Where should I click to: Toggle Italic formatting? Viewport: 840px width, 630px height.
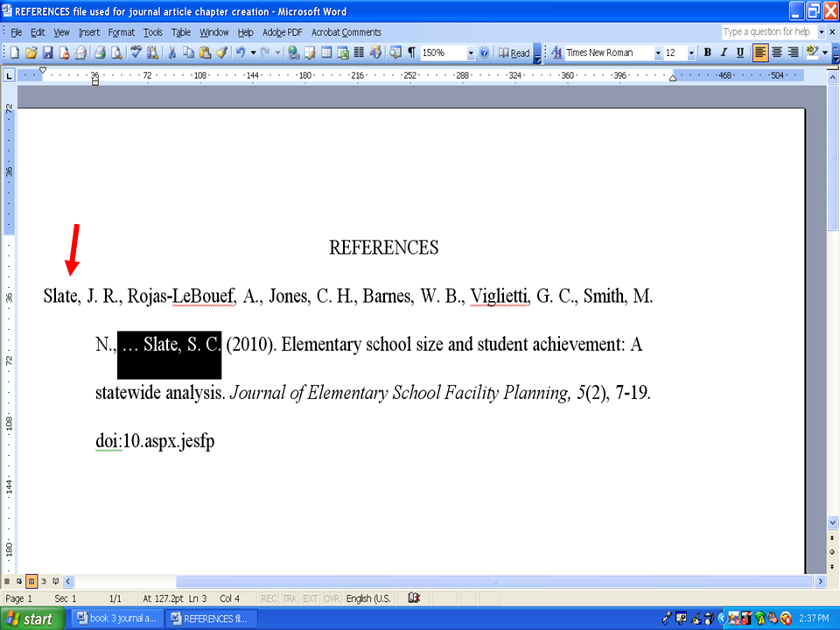pos(724,52)
